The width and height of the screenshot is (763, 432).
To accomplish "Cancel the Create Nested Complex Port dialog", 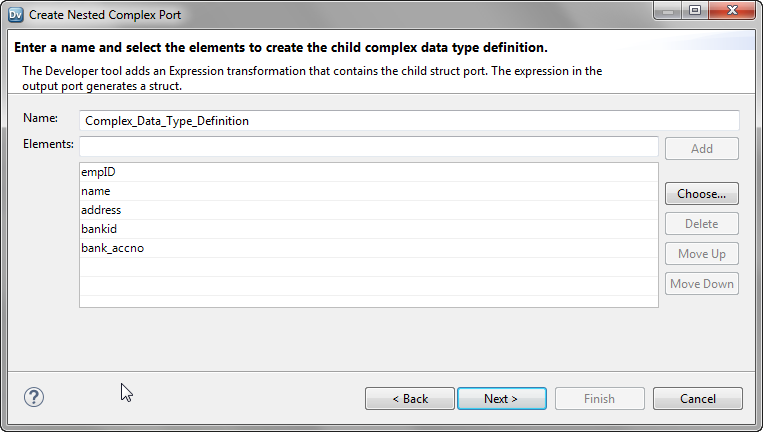I will pyautogui.click(x=697, y=399).
